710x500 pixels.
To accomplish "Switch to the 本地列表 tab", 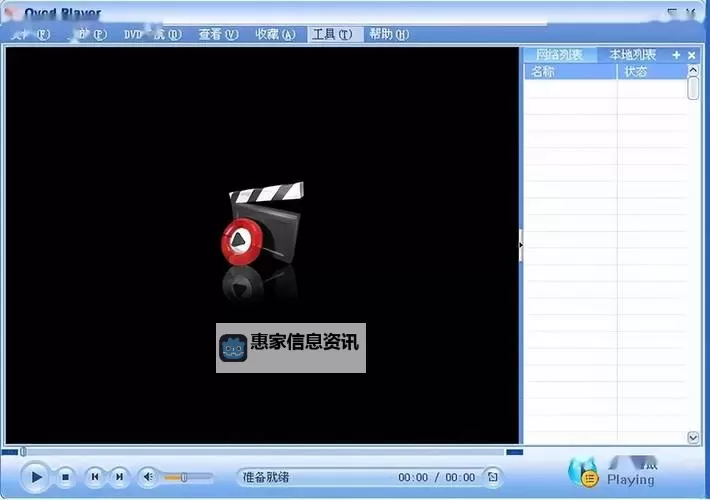I will pos(632,55).
